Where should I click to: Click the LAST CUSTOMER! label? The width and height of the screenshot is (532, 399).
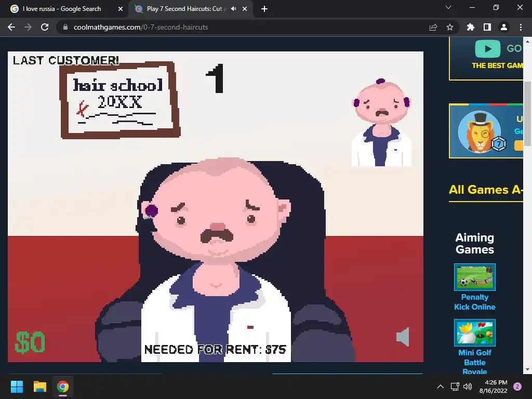(x=66, y=60)
